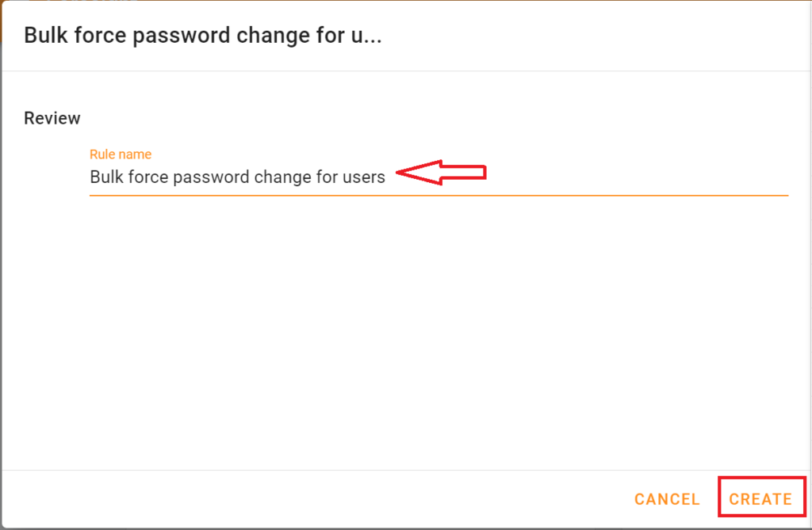Click the orange 'Rule name' field label
Viewport: 812px width, 530px height.
pyautogui.click(x=121, y=154)
